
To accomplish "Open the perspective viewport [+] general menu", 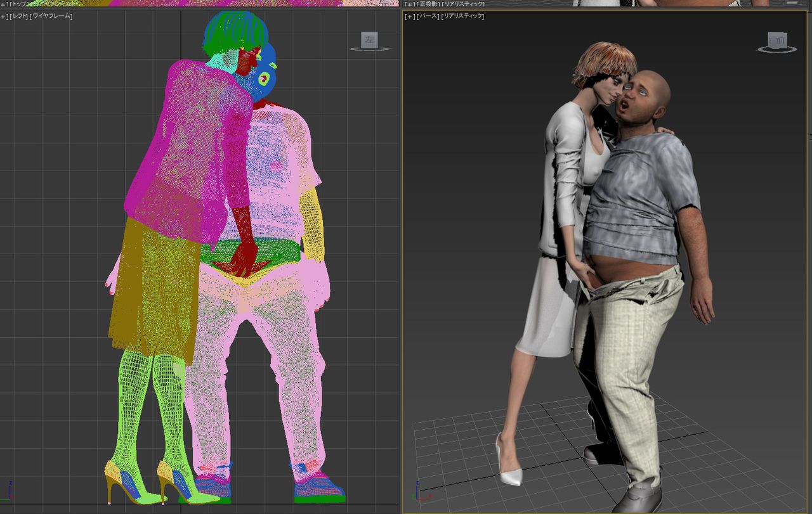I will coord(410,16).
